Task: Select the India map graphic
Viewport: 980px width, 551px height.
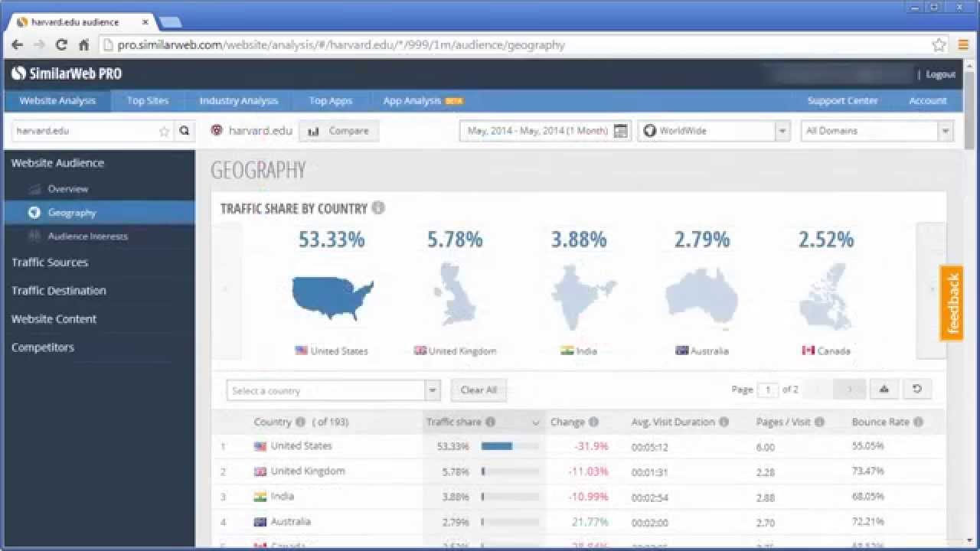Action: pyautogui.click(x=583, y=297)
